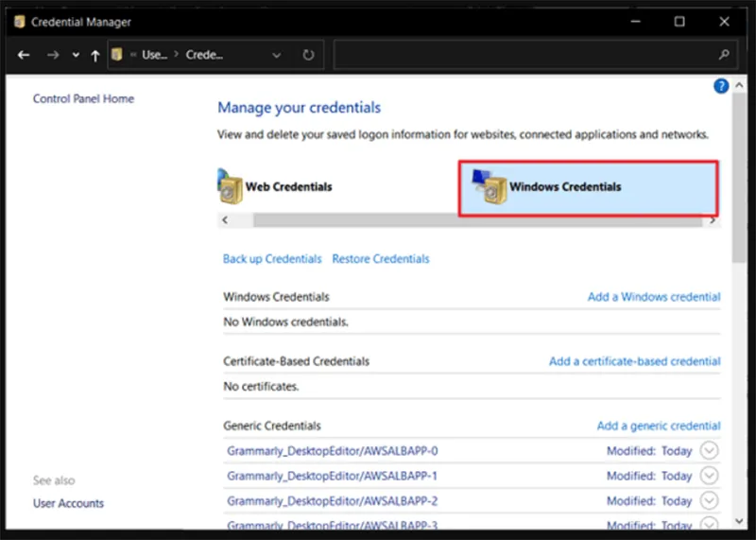
Task: Go back using the Back arrow
Action: point(24,55)
